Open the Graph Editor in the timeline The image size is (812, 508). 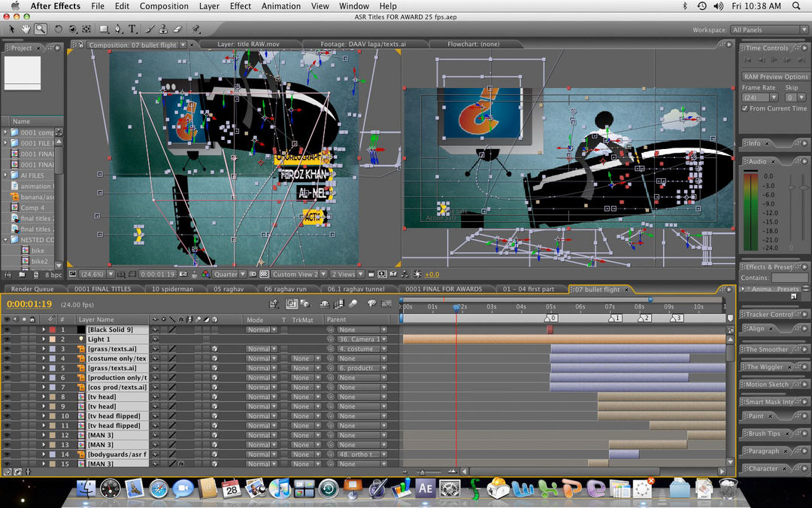[x=388, y=303]
